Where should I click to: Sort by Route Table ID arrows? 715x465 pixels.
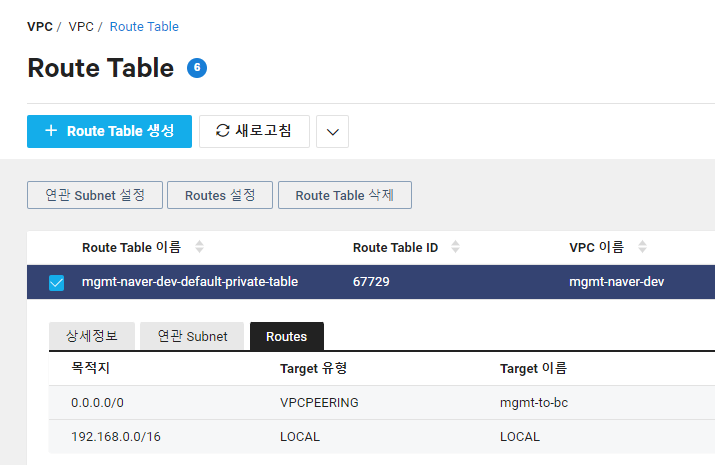(456, 247)
